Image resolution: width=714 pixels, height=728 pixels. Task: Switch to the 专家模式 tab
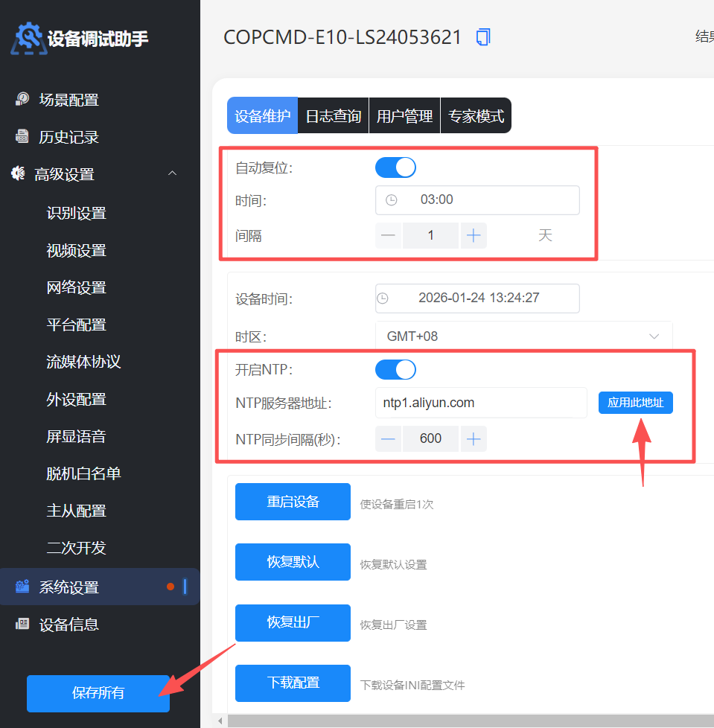coord(476,116)
